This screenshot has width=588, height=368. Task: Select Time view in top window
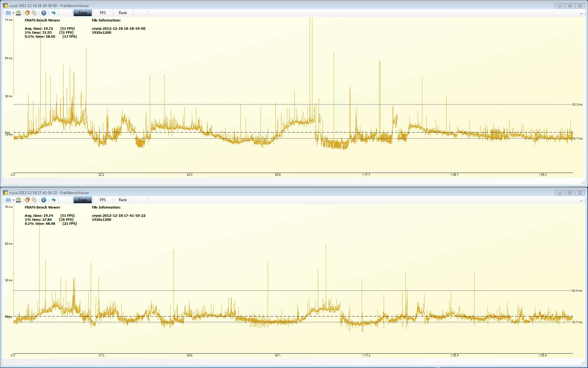82,13
